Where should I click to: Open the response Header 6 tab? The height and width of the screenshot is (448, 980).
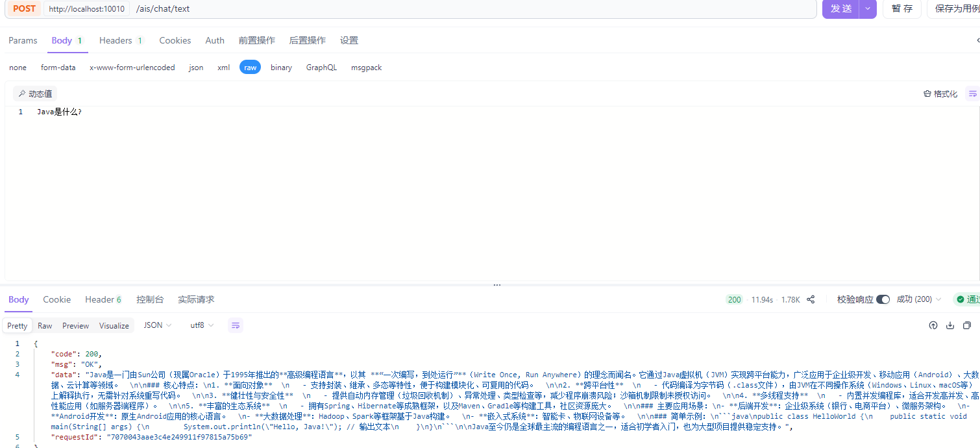coord(103,299)
